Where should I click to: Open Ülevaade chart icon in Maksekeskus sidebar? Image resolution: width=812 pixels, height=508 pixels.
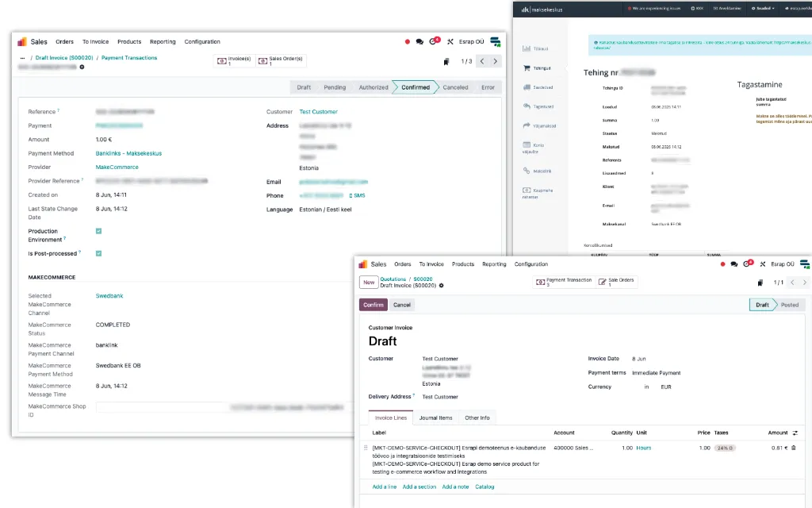coord(527,48)
